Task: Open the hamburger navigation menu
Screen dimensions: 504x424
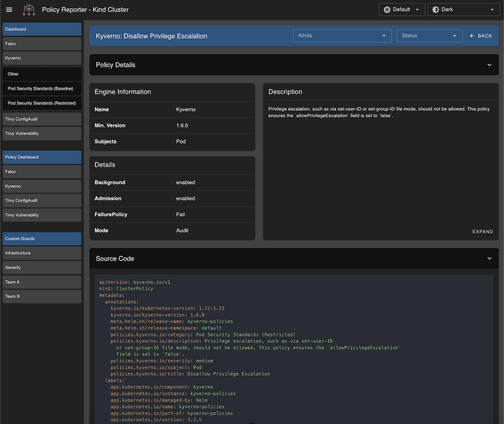Action: pos(9,10)
